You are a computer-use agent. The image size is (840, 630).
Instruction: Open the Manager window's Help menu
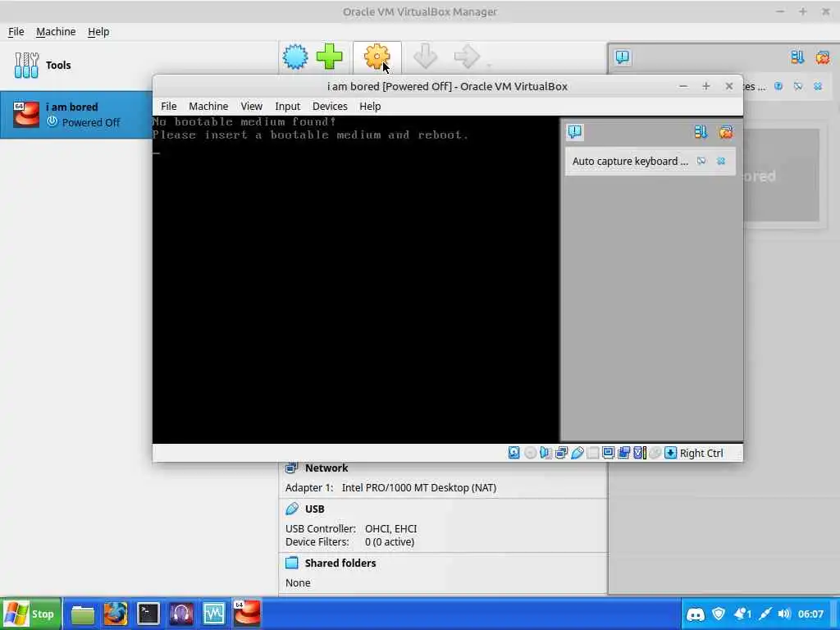[x=98, y=32]
